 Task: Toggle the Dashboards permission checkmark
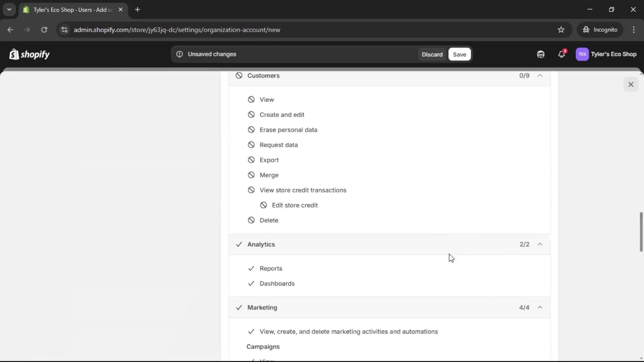coord(251,283)
